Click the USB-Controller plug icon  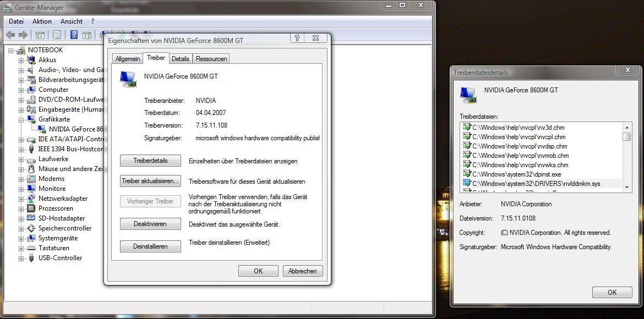pyautogui.click(x=31, y=258)
